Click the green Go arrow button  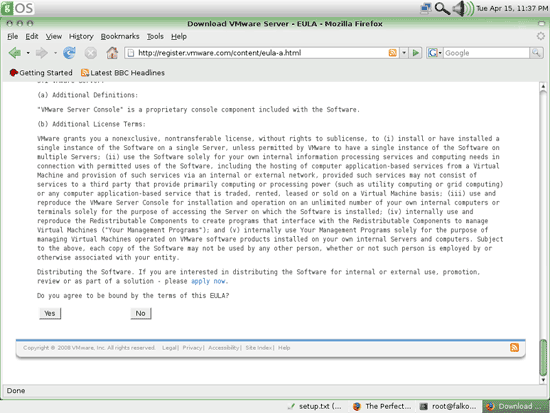click(x=416, y=53)
